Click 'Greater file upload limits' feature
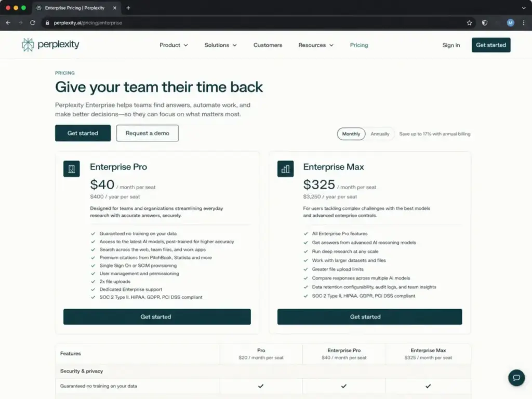Screen dimensions: 532x399 click(338, 269)
